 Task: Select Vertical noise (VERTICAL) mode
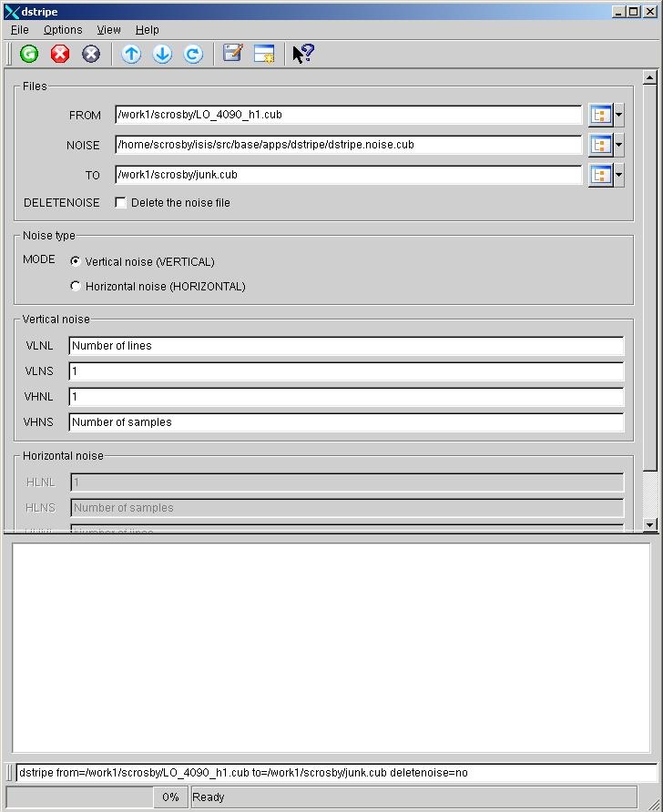pos(76,261)
